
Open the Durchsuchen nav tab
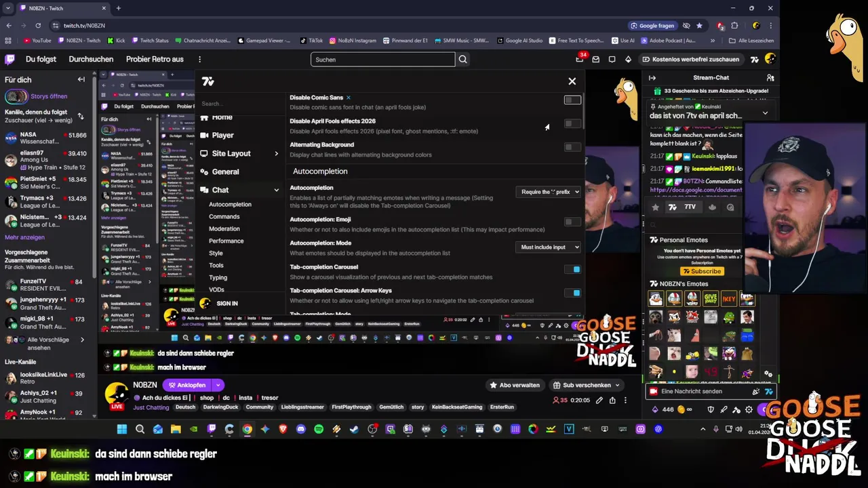(x=91, y=60)
